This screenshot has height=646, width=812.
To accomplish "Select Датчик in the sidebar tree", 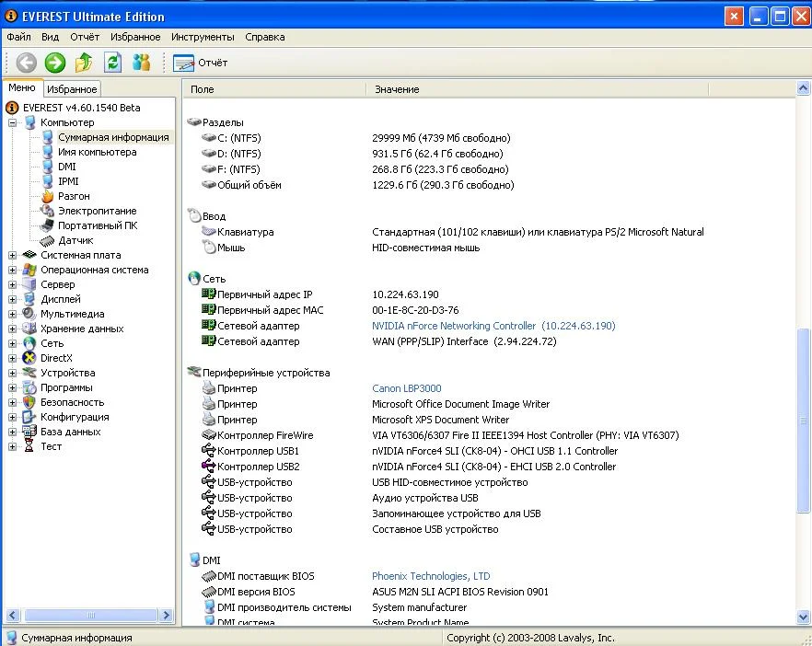I will click(75, 240).
